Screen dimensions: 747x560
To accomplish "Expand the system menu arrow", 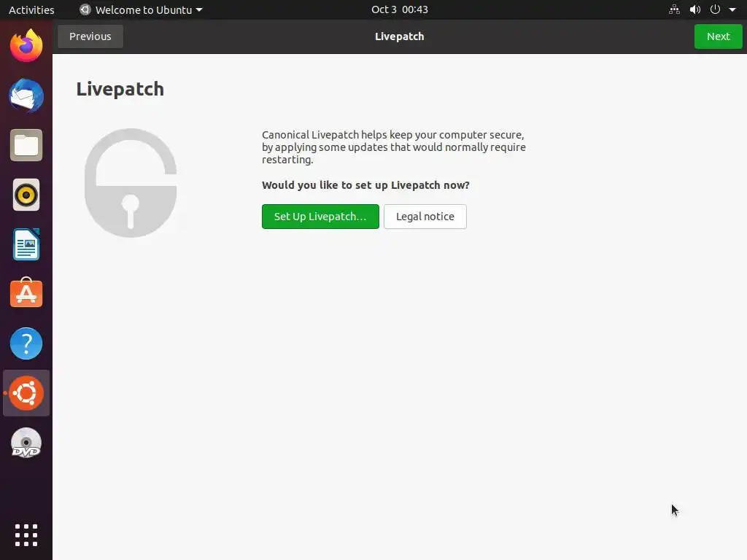I will [x=732, y=9].
